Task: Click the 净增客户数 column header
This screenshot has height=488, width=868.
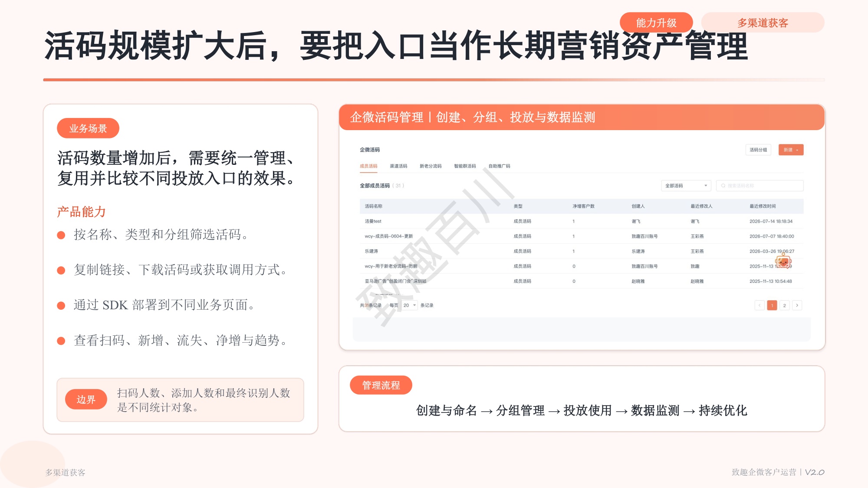Action: tap(583, 206)
